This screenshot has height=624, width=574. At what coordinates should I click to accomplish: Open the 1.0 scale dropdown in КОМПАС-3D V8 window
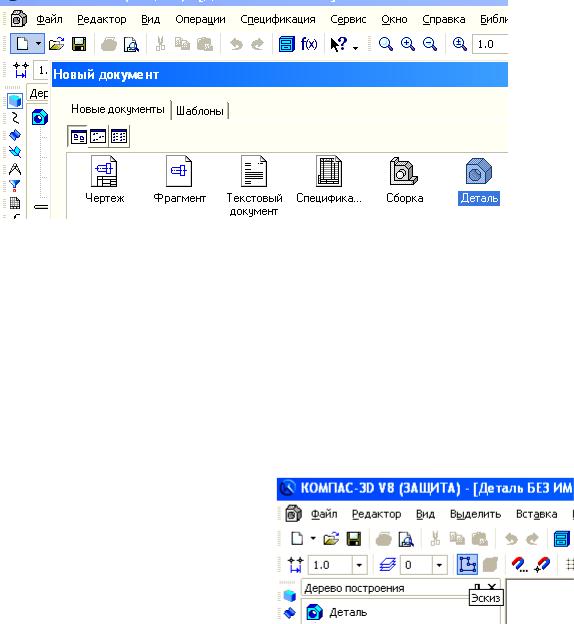(x=359, y=565)
